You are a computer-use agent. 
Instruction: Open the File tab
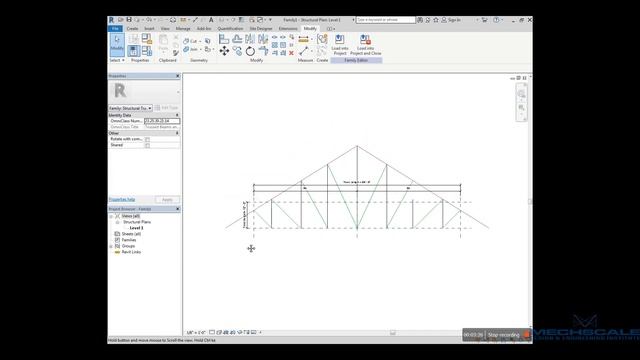point(115,29)
